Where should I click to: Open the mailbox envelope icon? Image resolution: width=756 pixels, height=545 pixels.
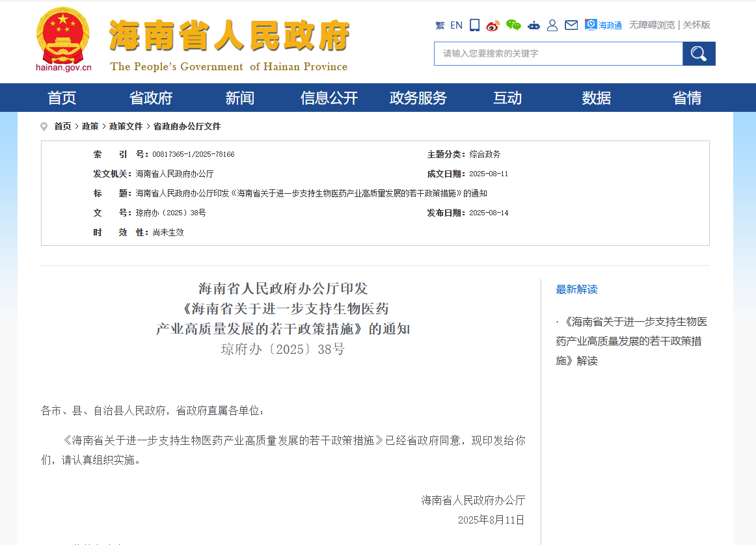tap(571, 25)
